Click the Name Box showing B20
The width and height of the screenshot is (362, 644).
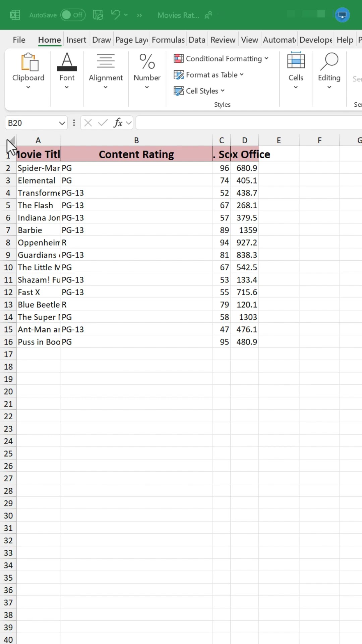(32, 123)
